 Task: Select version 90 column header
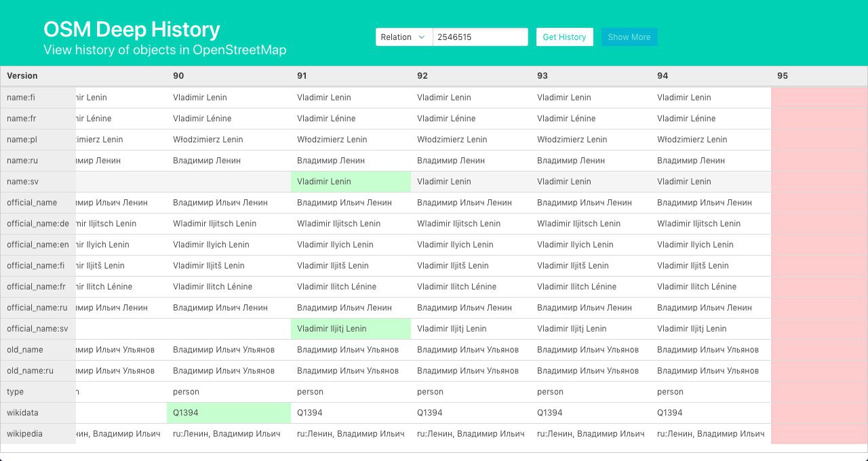tap(178, 76)
